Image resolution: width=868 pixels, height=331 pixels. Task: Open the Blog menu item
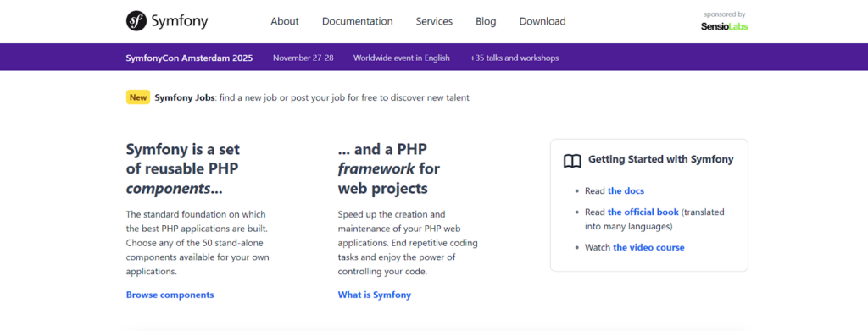(486, 21)
